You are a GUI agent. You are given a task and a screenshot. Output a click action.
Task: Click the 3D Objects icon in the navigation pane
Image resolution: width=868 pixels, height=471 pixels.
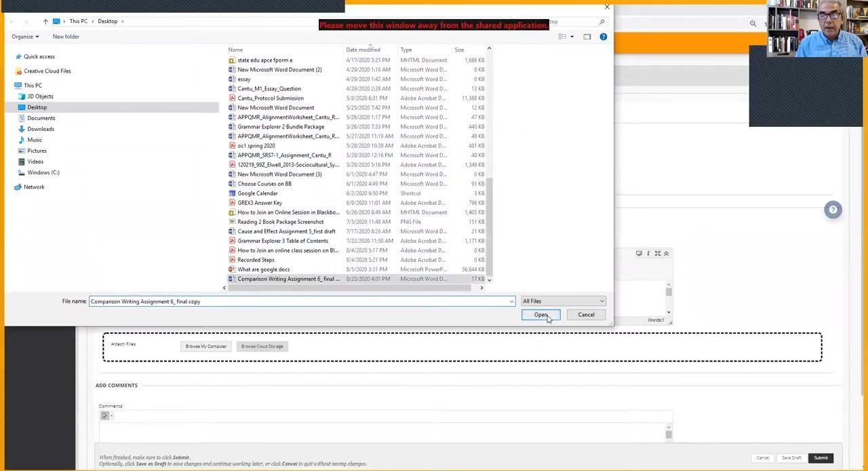22,96
